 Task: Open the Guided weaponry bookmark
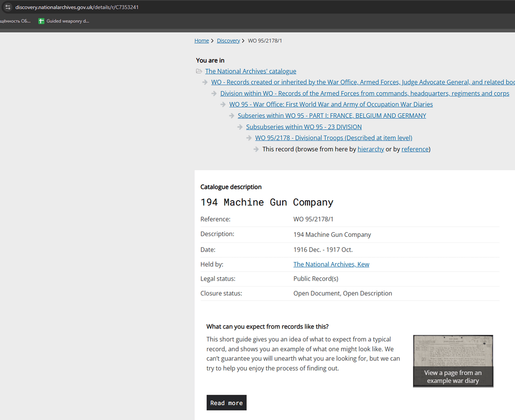(x=64, y=21)
